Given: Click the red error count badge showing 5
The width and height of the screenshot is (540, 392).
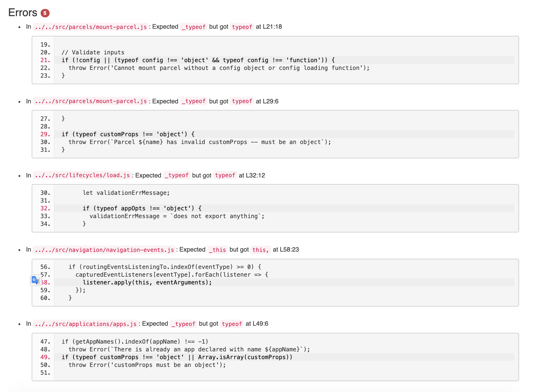Looking at the screenshot, I should (x=45, y=13).
